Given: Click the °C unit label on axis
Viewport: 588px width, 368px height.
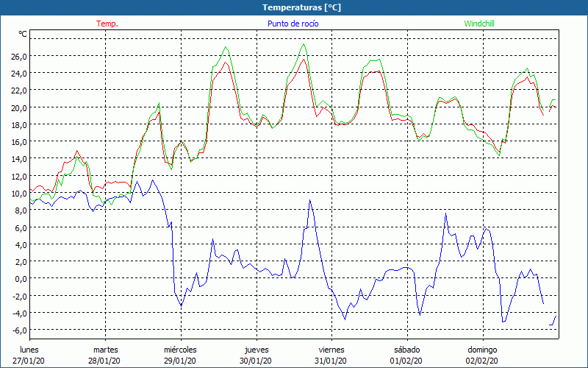Looking at the screenshot, I should (23, 34).
